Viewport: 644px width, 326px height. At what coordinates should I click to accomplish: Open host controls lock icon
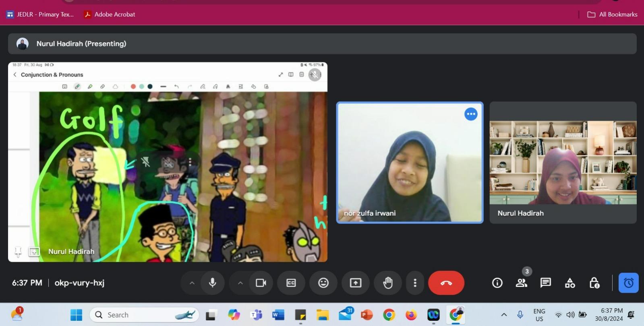pyautogui.click(x=594, y=283)
